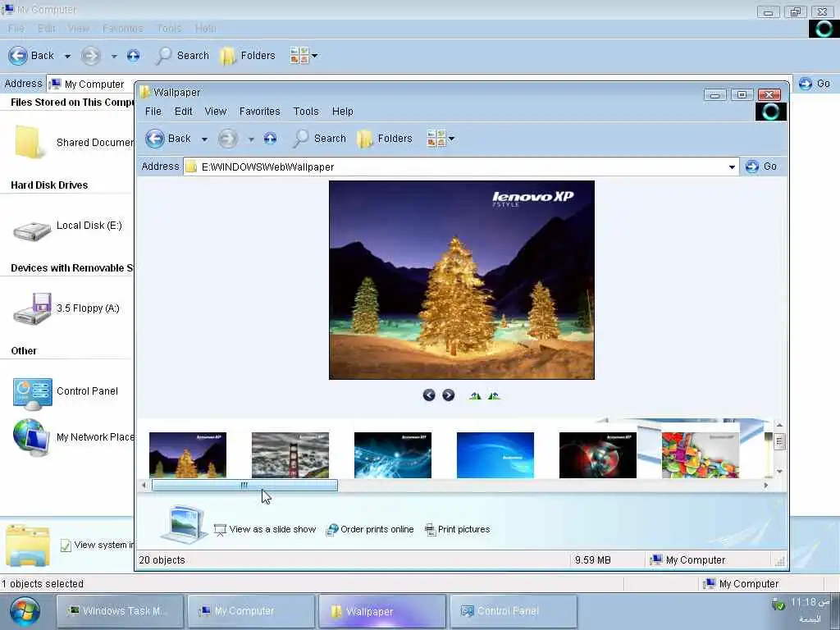Go up one folder in Wallpaper window
This screenshot has height=630, width=840.
point(270,139)
